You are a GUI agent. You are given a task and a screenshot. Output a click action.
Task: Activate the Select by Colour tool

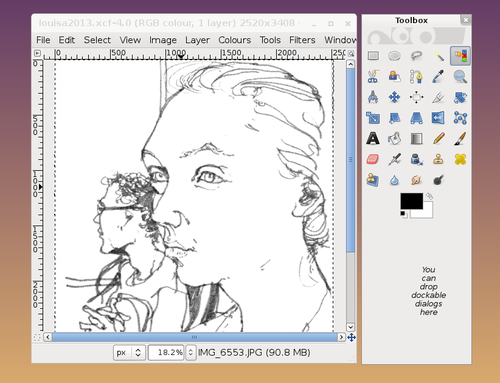(x=460, y=56)
